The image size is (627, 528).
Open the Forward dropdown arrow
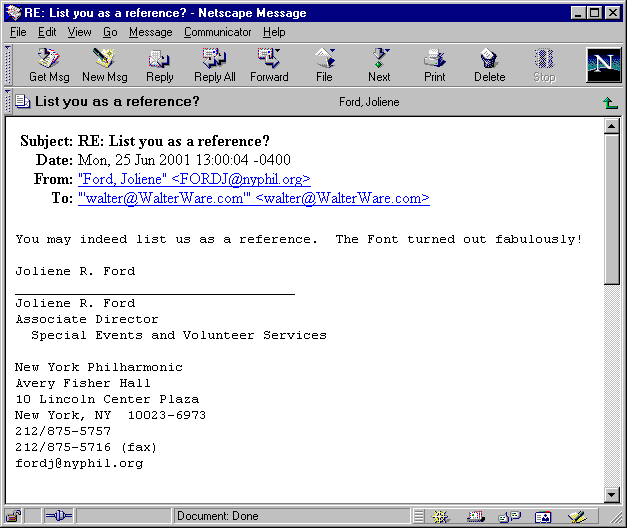278,51
